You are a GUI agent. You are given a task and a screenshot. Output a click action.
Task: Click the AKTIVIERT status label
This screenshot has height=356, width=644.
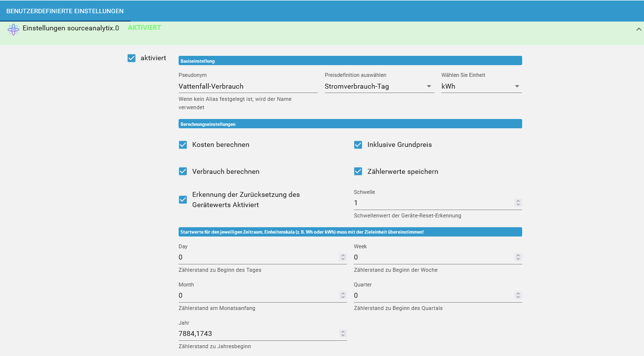tap(144, 28)
